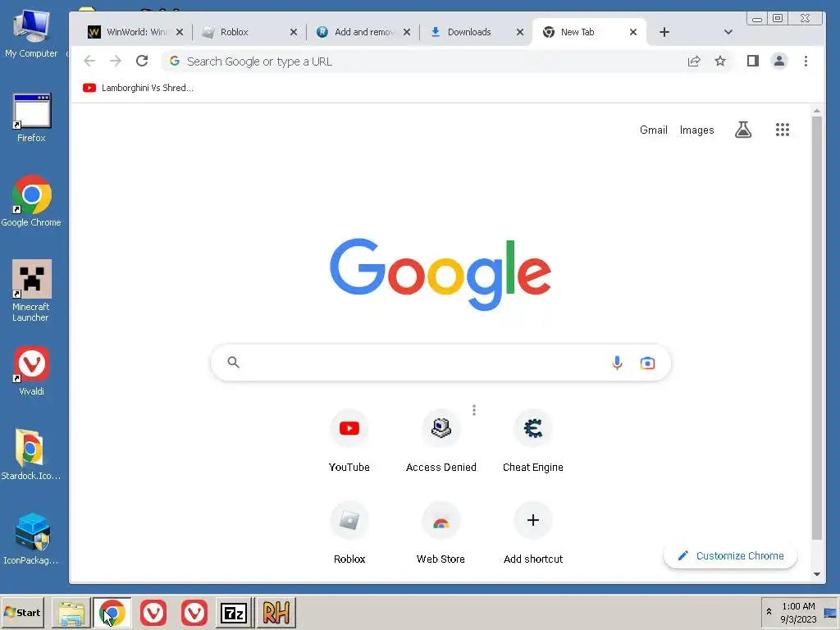This screenshot has width=840, height=630.
Task: Open Chrome's three-dot menu
Action: click(x=806, y=61)
